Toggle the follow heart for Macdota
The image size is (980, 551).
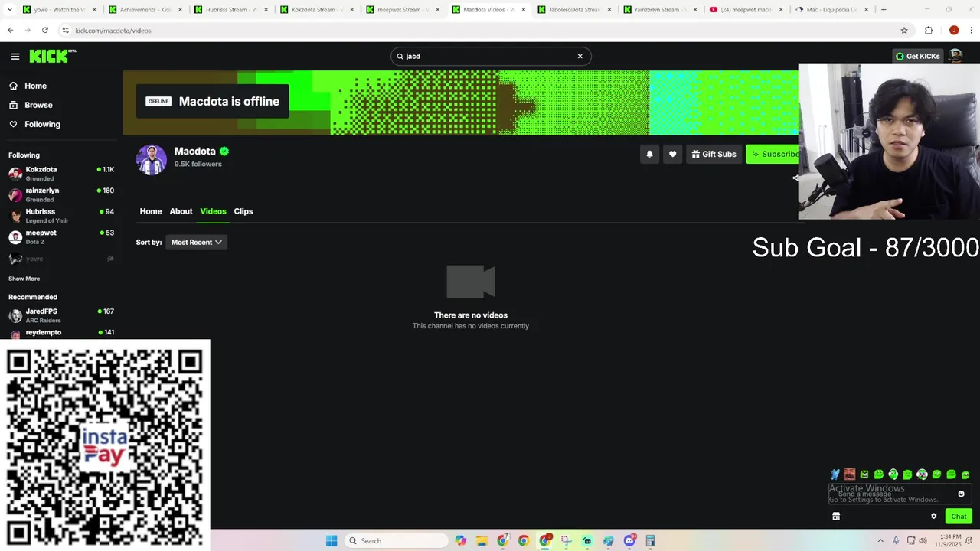click(672, 154)
